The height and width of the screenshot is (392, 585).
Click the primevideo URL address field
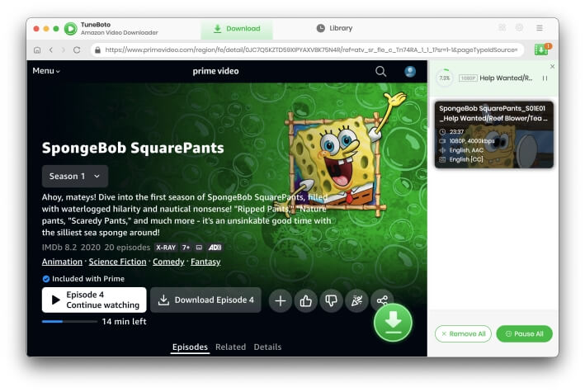pos(307,50)
